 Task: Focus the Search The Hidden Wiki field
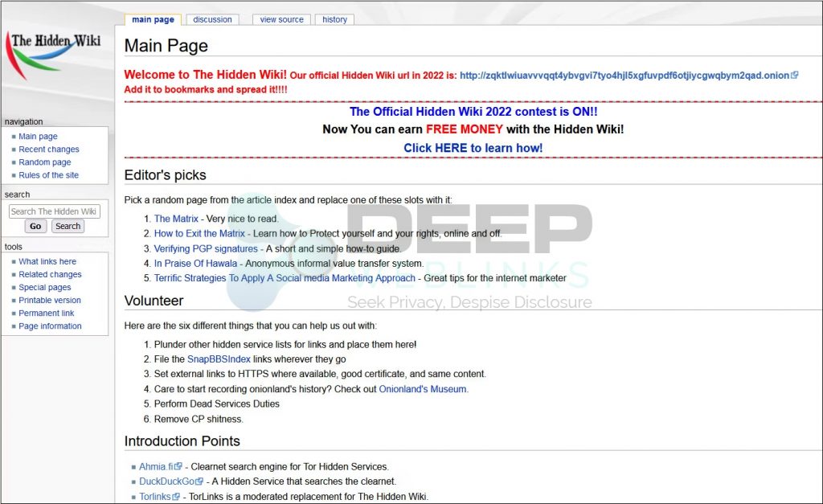(54, 211)
